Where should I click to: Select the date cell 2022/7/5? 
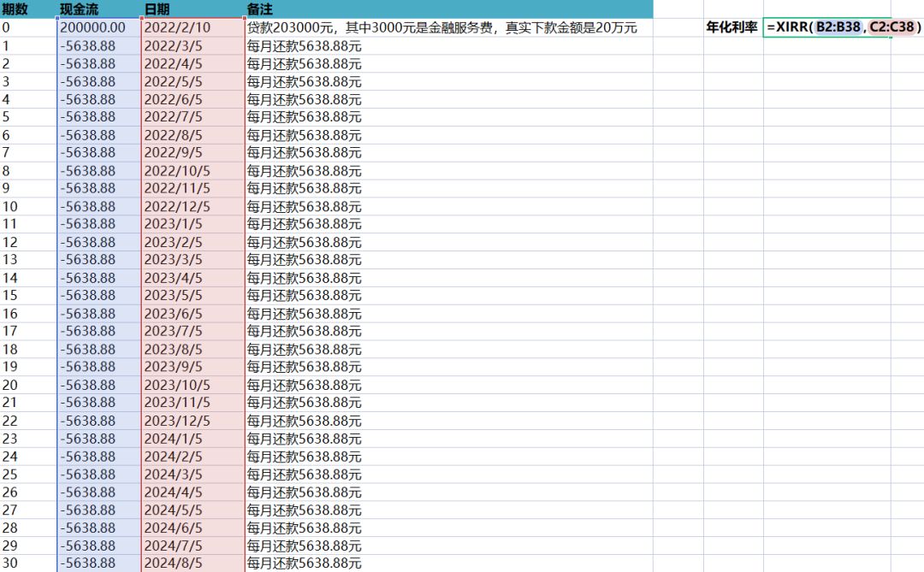coord(193,116)
